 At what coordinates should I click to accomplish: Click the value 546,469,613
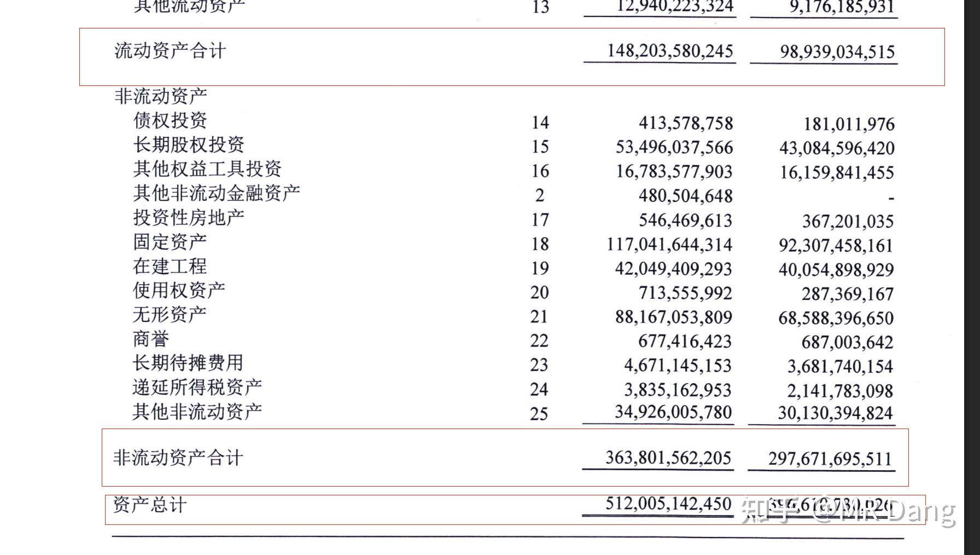coord(685,220)
